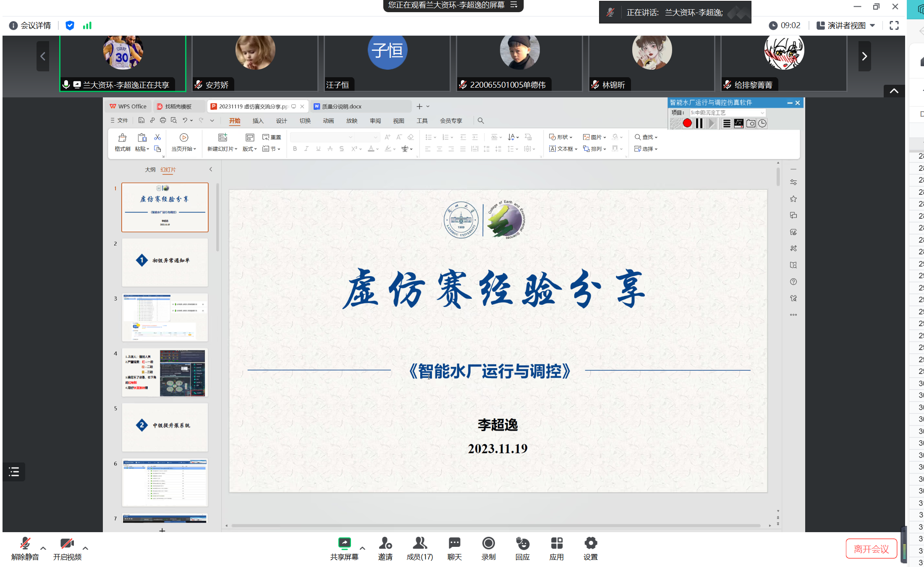Viewport: 924px width, 567px height.
Task: Open the Apps (应用) icon
Action: (x=556, y=543)
